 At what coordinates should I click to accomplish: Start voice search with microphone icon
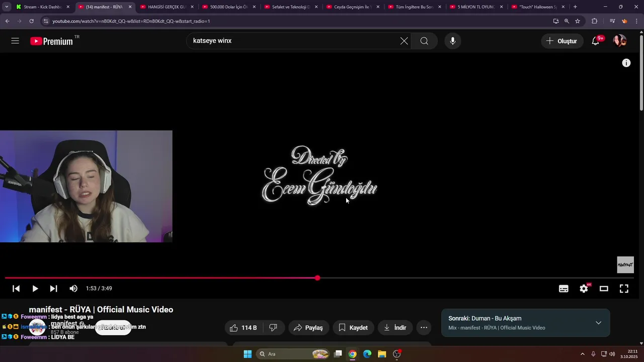453,41
